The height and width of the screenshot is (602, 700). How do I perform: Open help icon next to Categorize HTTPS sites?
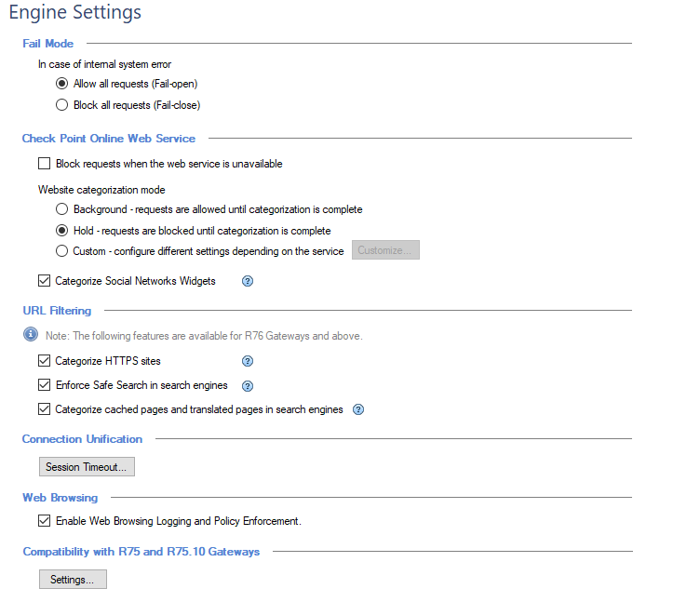point(248,361)
